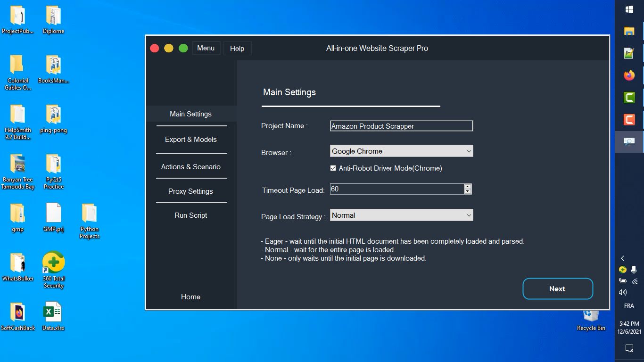This screenshot has width=644, height=362.
Task: Switch to Export & Models section
Action: (x=191, y=140)
